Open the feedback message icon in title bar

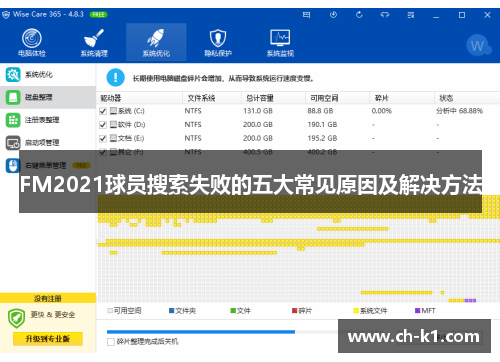click(x=306, y=15)
